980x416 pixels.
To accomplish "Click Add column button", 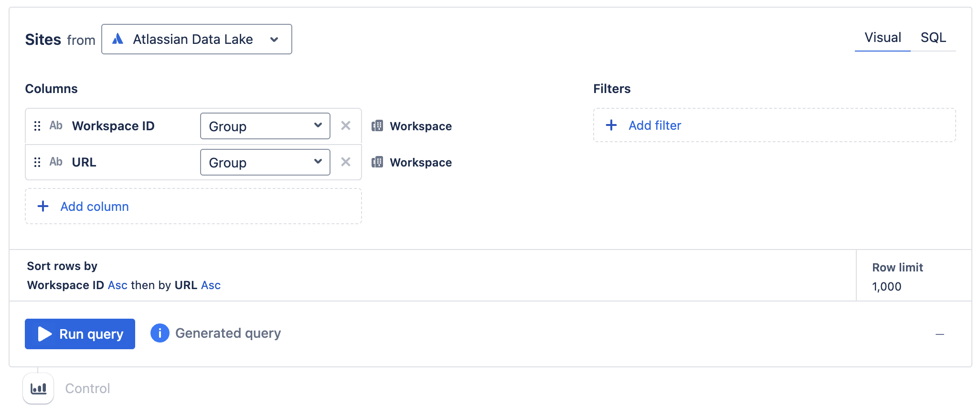I will (x=193, y=206).
